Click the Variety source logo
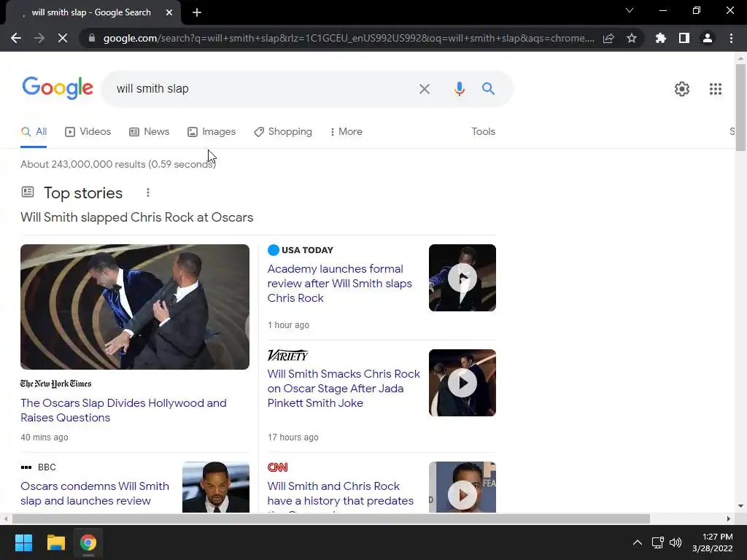The width and height of the screenshot is (747, 560). 287,355
